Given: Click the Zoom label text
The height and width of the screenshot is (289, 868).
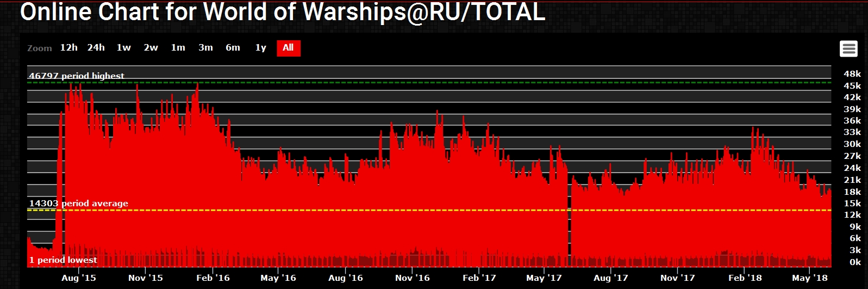Looking at the screenshot, I should pos(40,48).
